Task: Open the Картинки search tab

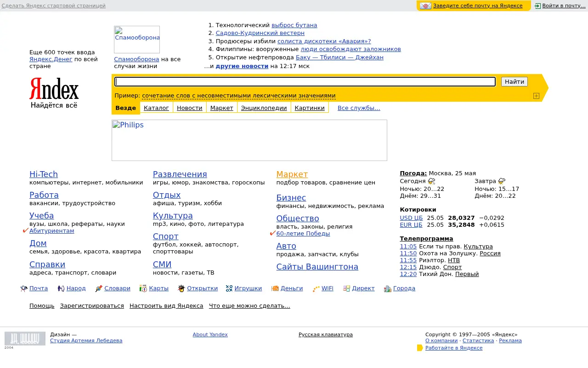Action: (x=310, y=108)
